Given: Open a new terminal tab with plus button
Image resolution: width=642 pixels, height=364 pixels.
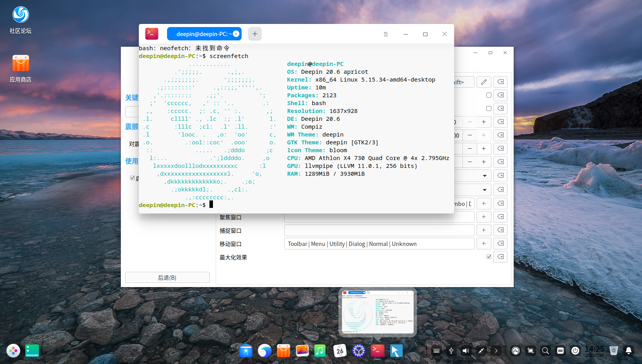Looking at the screenshot, I should pyautogui.click(x=255, y=34).
